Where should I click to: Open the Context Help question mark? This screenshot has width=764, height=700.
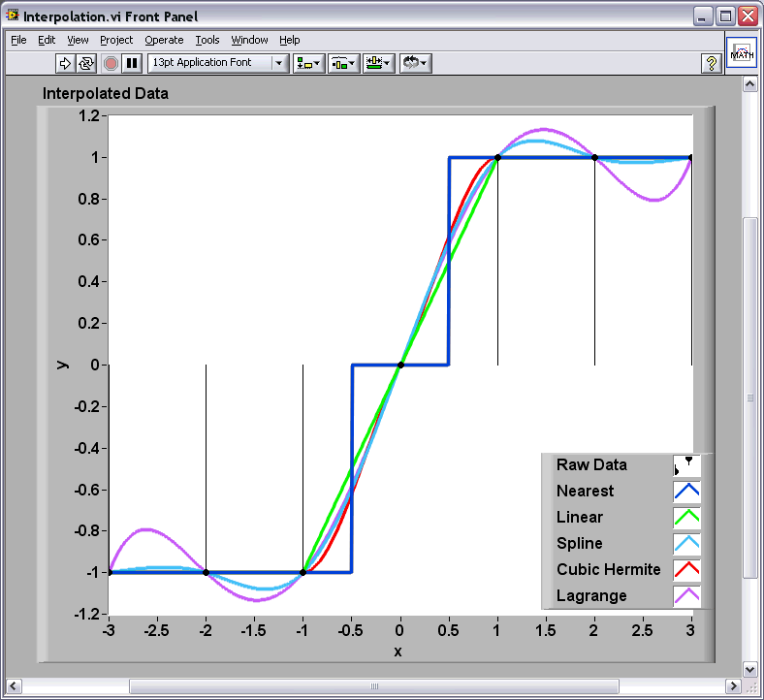712,63
